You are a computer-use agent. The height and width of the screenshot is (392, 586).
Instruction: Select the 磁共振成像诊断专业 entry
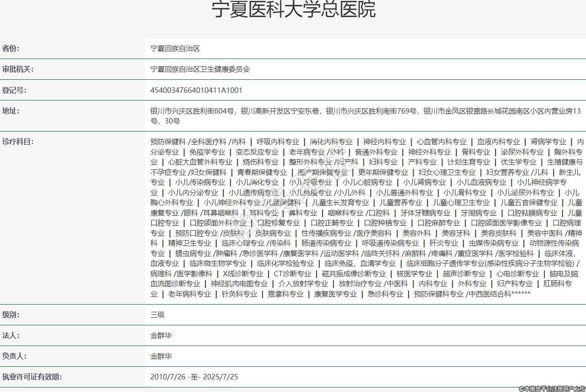pos(354,273)
